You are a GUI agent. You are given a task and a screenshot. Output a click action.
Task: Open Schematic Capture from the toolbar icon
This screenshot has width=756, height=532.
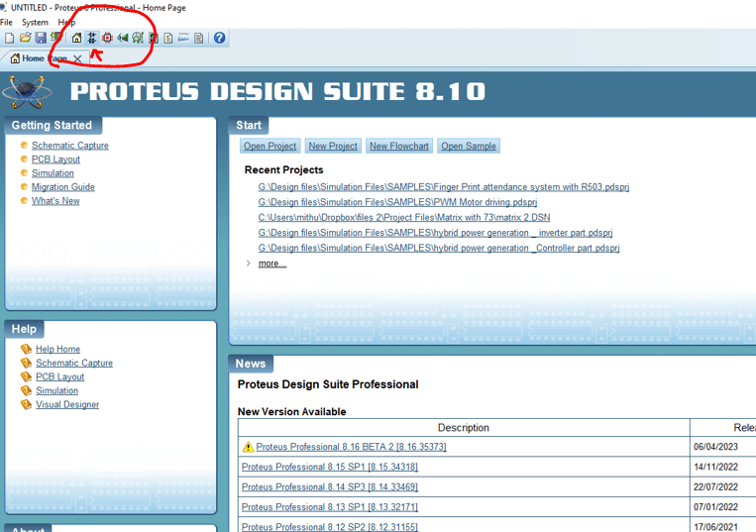[92, 38]
